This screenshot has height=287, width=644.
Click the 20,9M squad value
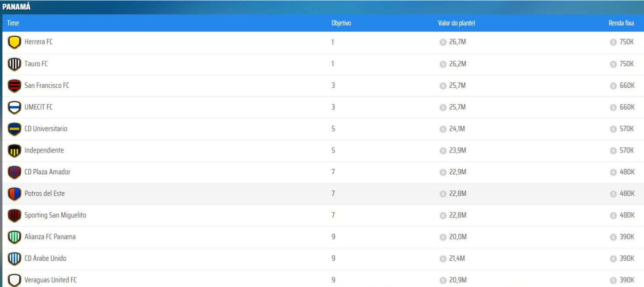tap(458, 280)
